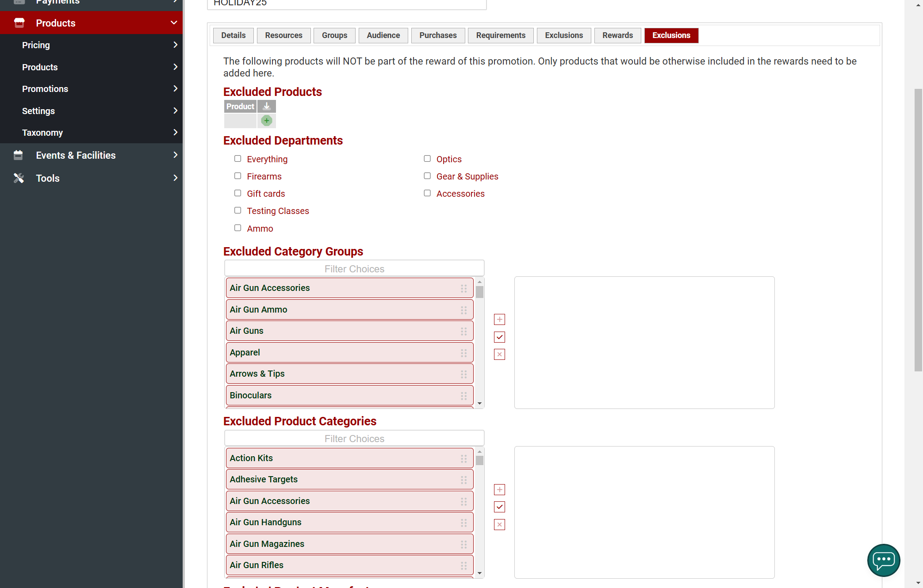923x588 pixels.
Task: Check the Firearms department checkbox
Action: pos(238,176)
